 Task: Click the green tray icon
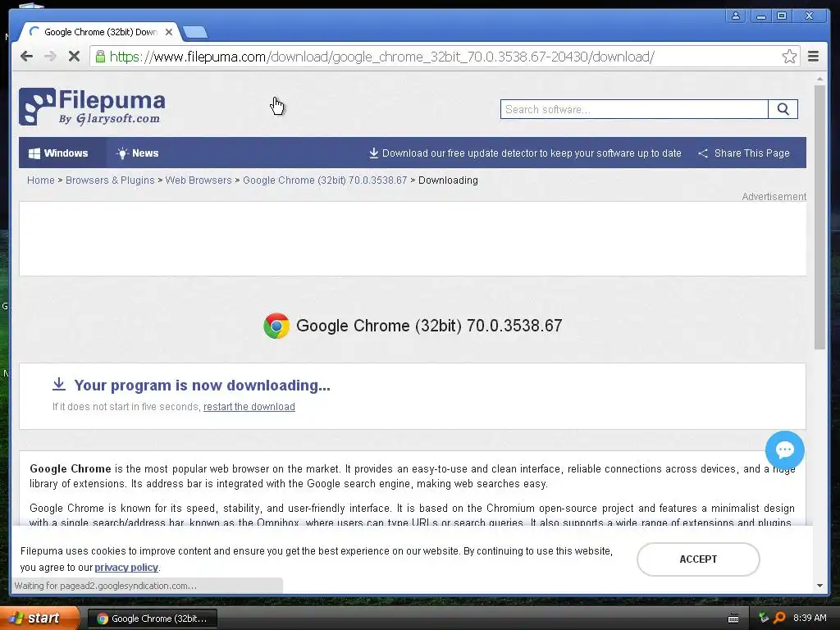(x=764, y=618)
